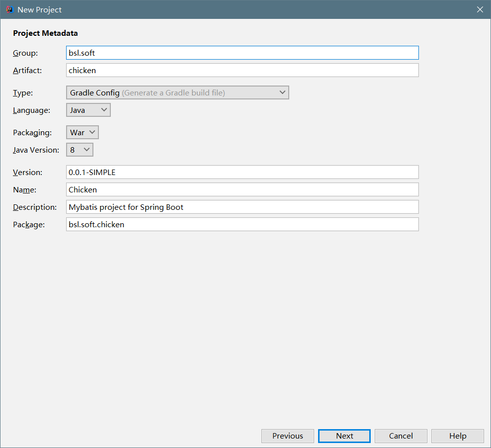Click the "Group:" label text
Image resolution: width=491 pixels, height=448 pixels.
(25, 53)
